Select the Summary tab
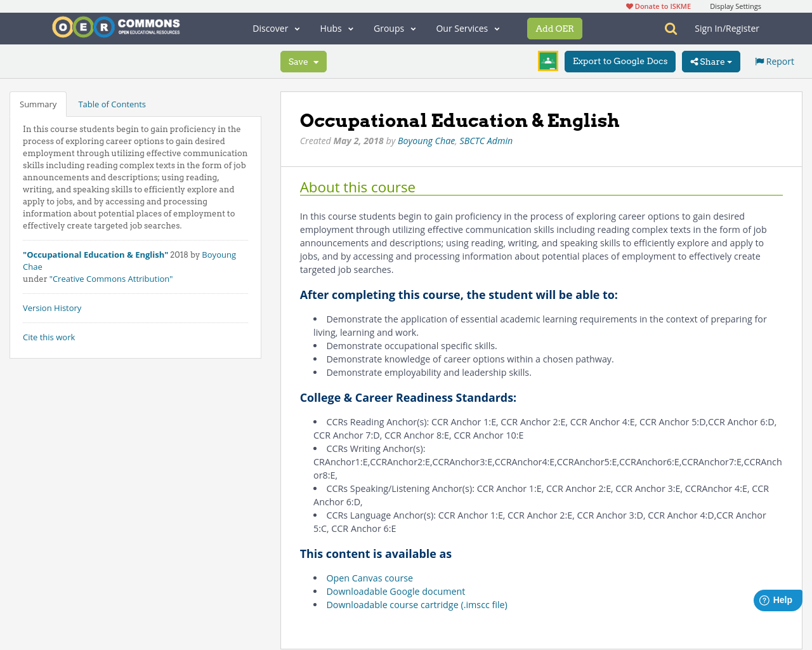812x650 pixels. (37, 103)
